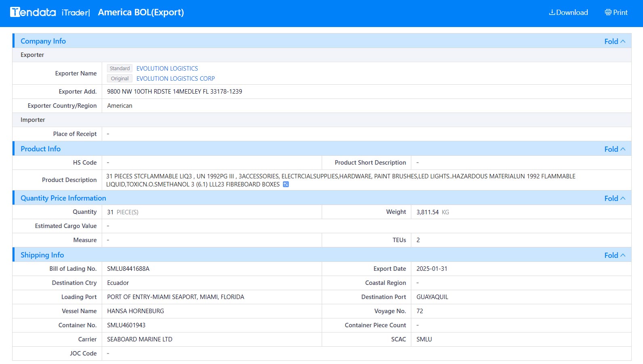643x364 pixels.
Task: Click the Estimated Cargo Value label
Action: tap(66, 226)
